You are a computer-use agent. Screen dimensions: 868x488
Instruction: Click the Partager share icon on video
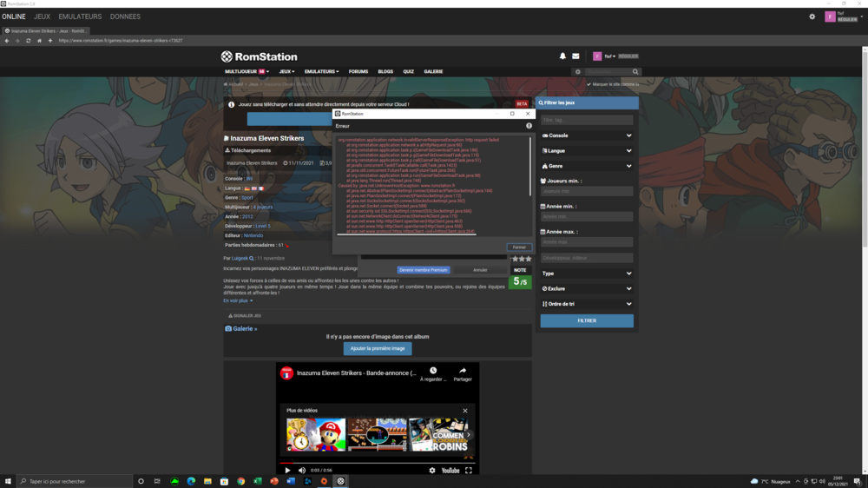point(463,371)
